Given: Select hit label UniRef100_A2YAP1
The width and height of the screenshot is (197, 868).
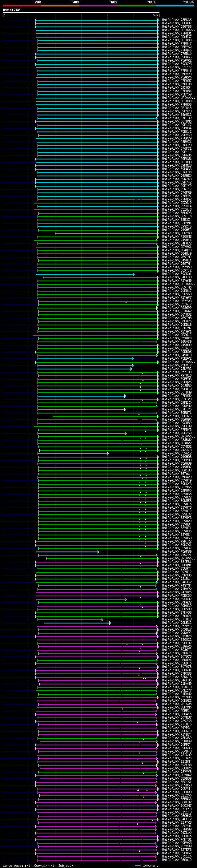Looking at the screenshot, I should coord(176,332).
